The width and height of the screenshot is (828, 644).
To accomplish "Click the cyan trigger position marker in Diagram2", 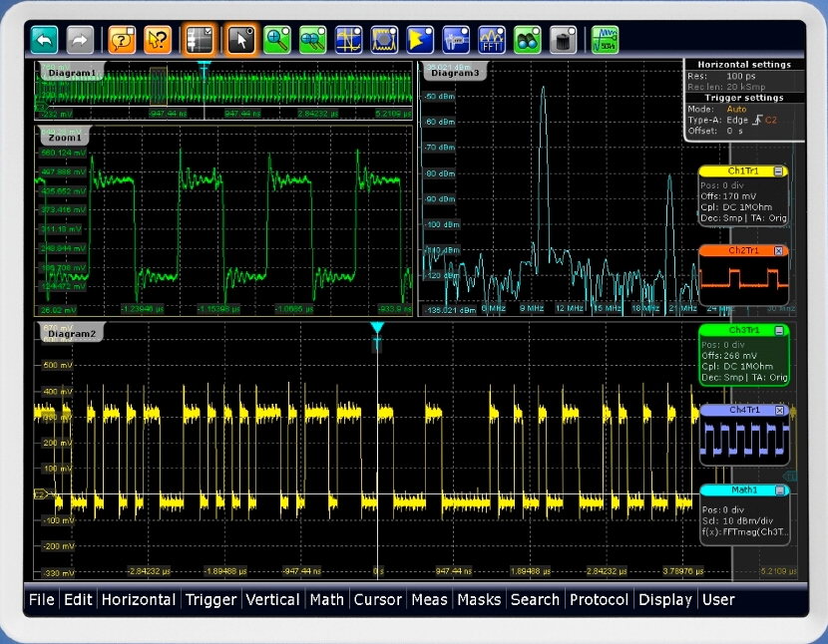I will point(377,328).
